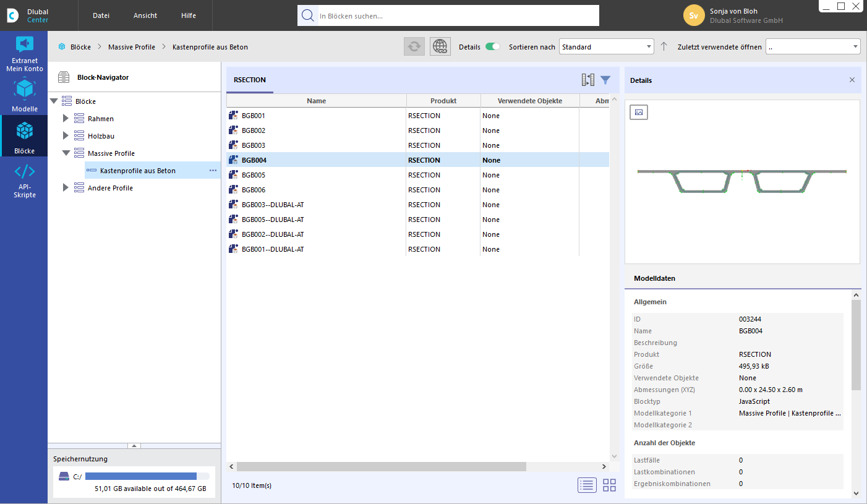The width and height of the screenshot is (867, 504).
Task: Switch to grid tile view
Action: (x=609, y=485)
